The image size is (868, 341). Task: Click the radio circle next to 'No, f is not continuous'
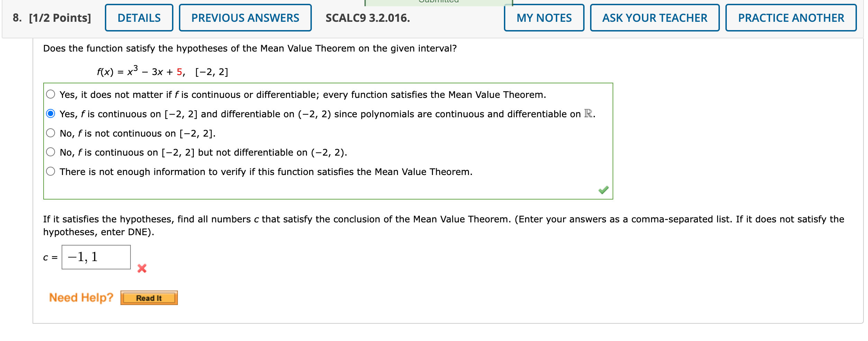tap(51, 132)
